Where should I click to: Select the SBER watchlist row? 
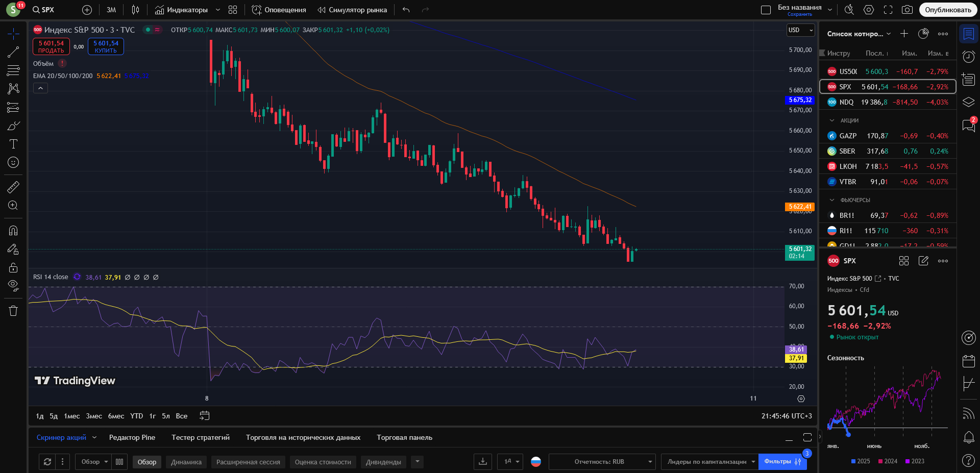[x=888, y=151]
